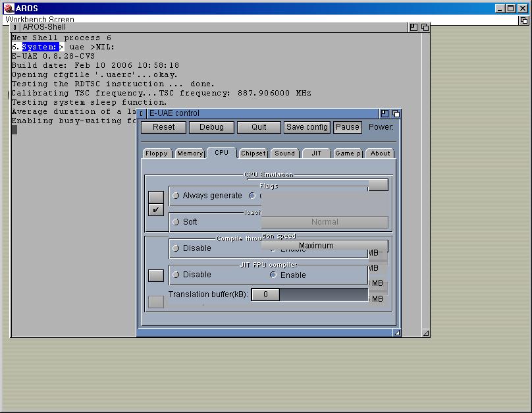Viewport: 532px width, 413px height.
Task: Click the Translation buffer slider knob showing 0
Action: pyautogui.click(x=265, y=294)
